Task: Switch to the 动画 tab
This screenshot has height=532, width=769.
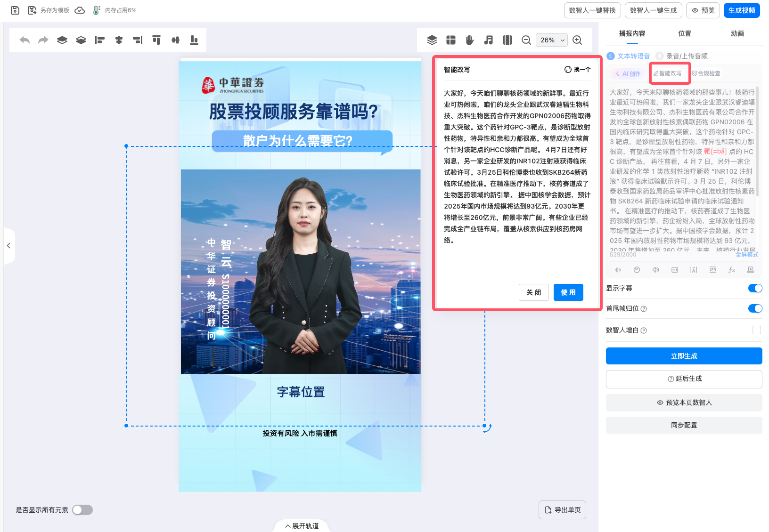Action: tap(737, 33)
